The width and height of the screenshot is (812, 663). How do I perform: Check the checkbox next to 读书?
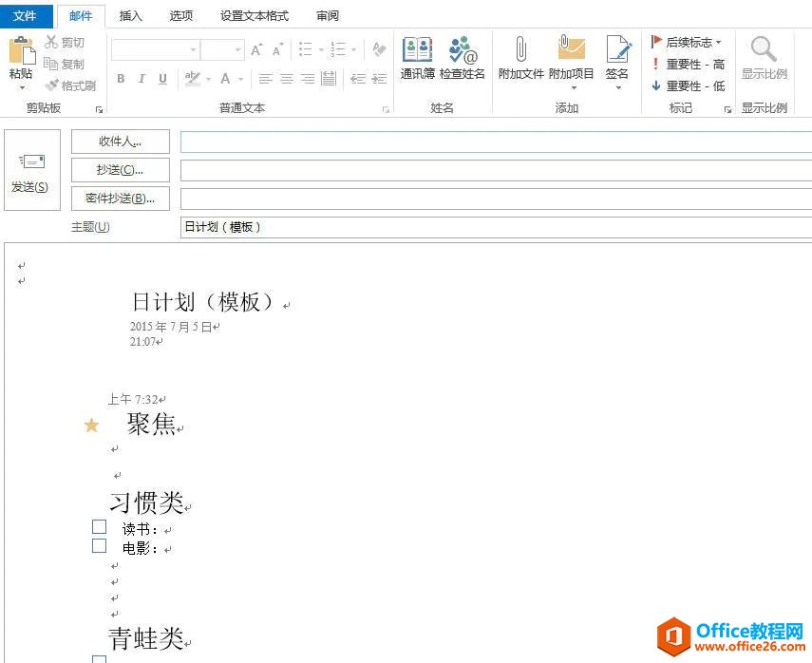99,525
